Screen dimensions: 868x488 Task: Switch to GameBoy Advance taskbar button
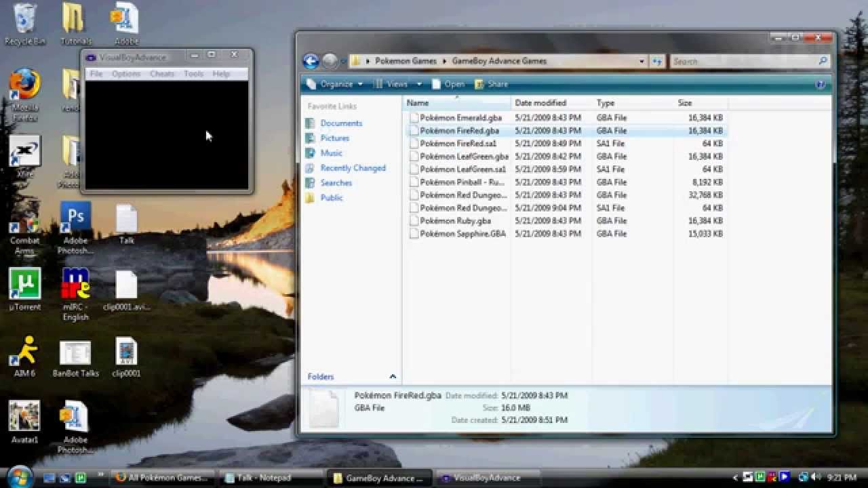click(x=380, y=478)
